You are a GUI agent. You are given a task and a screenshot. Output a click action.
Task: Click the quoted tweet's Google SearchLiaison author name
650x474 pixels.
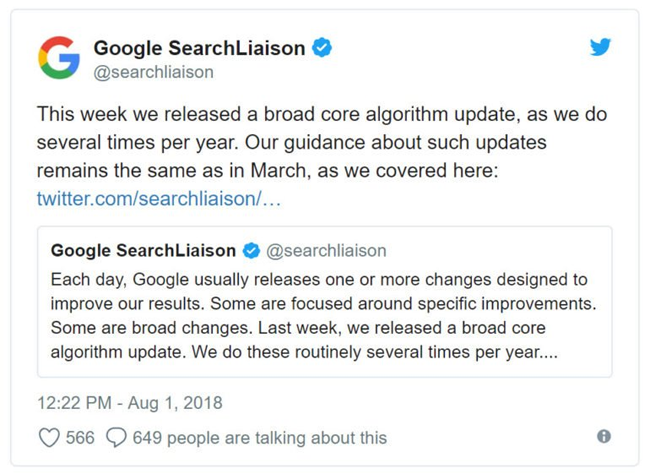(144, 250)
